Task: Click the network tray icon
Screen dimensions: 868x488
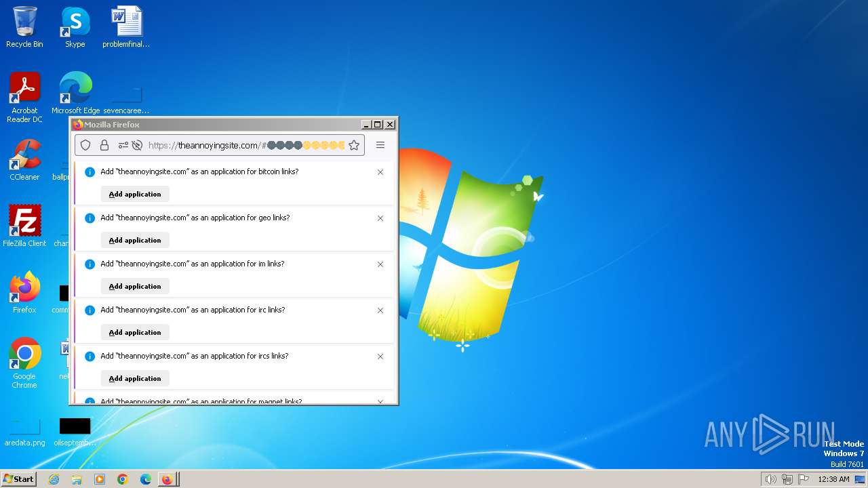Action: [787, 479]
